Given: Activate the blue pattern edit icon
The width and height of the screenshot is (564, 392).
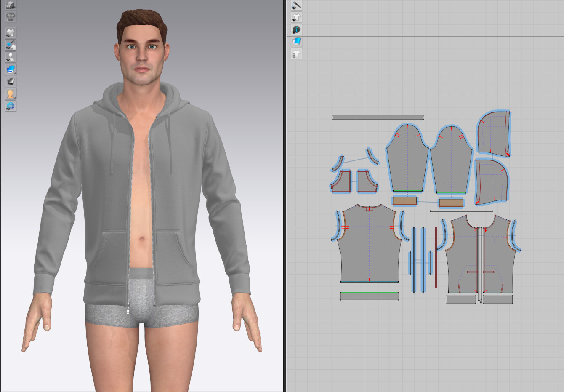Looking at the screenshot, I should point(298,41).
